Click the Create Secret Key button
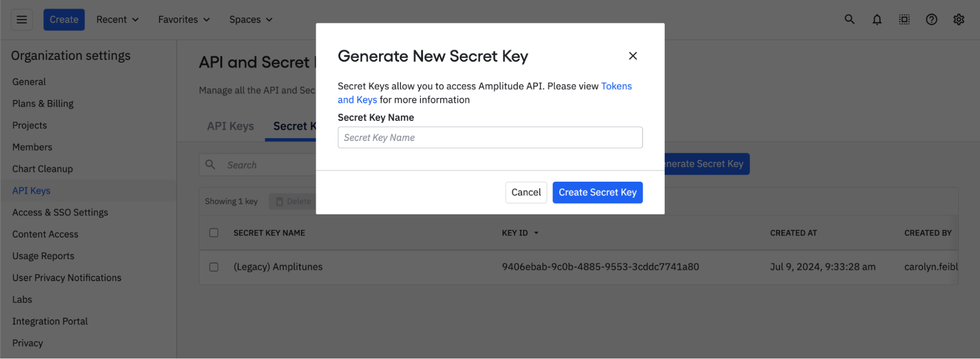This screenshot has height=359, width=980. 597,192
